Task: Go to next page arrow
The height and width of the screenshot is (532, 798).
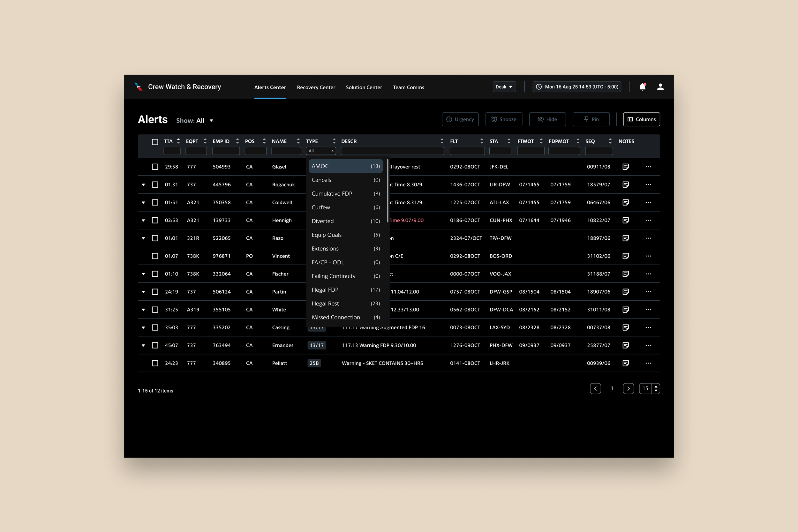Action: coord(628,388)
